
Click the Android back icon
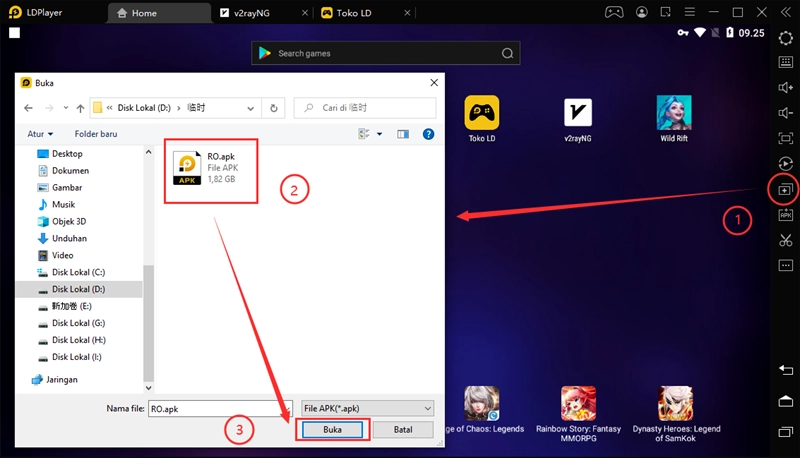coord(786,370)
